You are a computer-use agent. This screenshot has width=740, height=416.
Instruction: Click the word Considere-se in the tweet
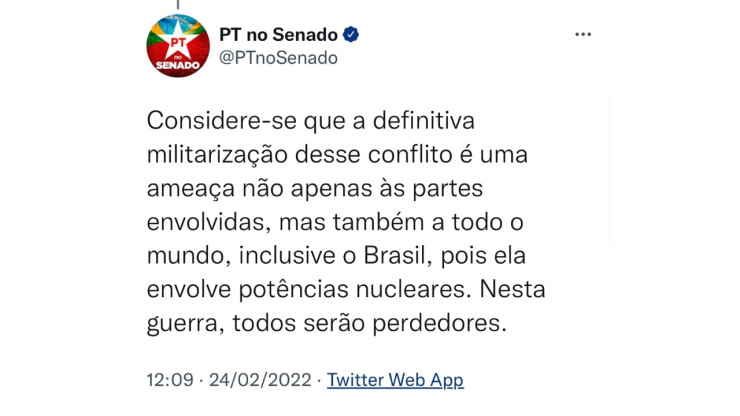click(222, 120)
